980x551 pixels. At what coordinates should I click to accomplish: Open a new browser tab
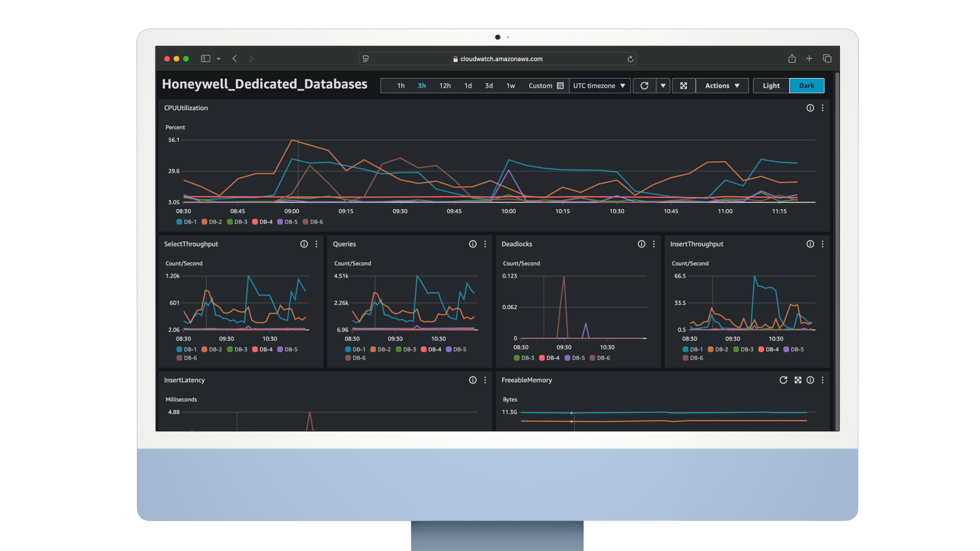click(x=809, y=59)
